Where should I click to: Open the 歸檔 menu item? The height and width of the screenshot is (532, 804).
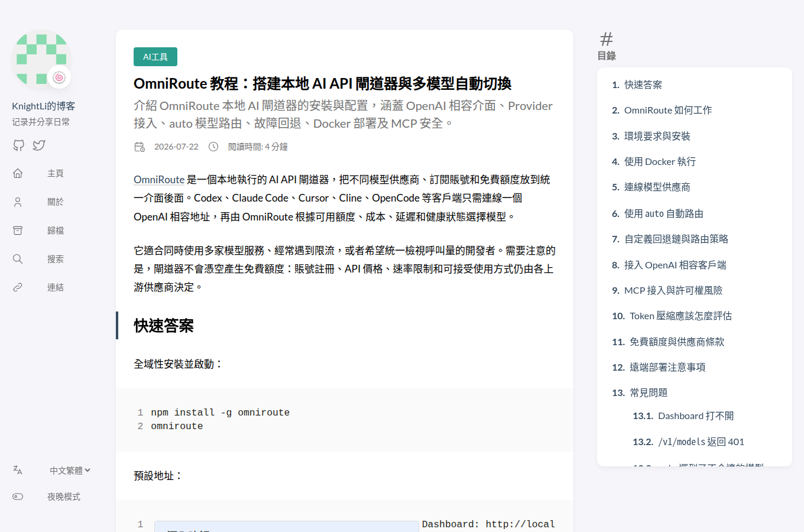56,231
